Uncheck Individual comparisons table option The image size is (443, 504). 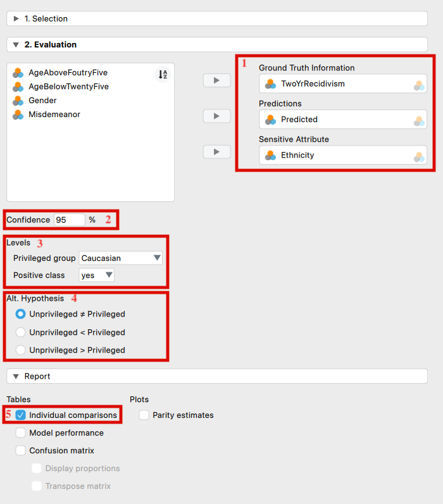[x=20, y=415]
